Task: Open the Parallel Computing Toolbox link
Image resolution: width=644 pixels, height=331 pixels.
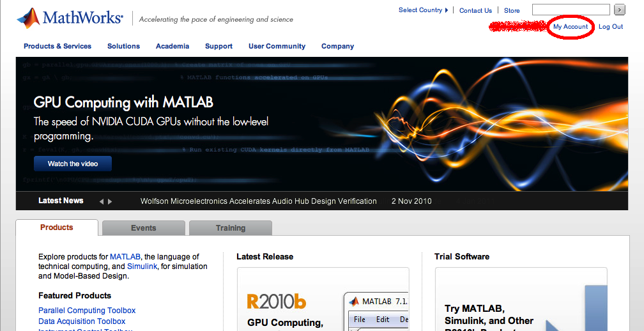Action: point(87,311)
